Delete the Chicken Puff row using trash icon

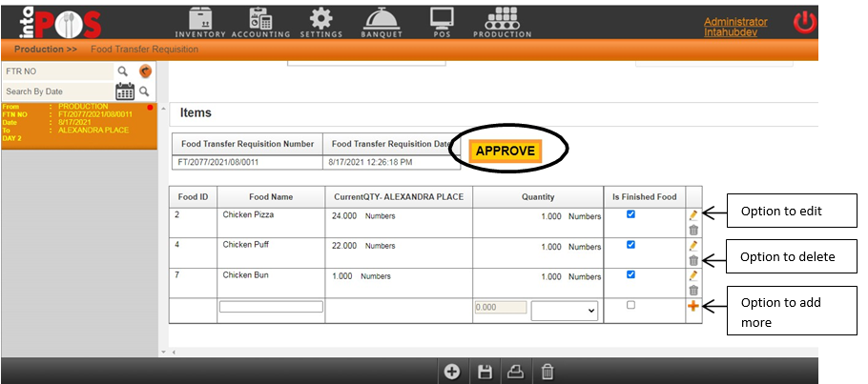(x=693, y=260)
